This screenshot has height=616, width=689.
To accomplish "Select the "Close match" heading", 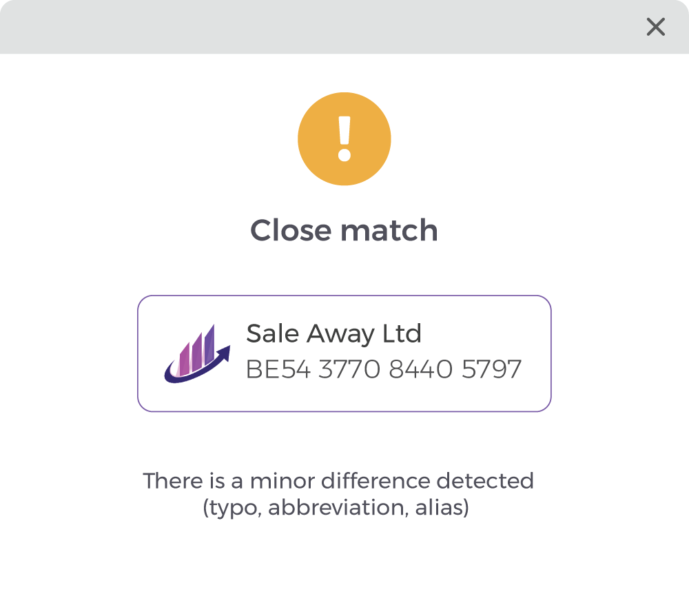I will [344, 230].
